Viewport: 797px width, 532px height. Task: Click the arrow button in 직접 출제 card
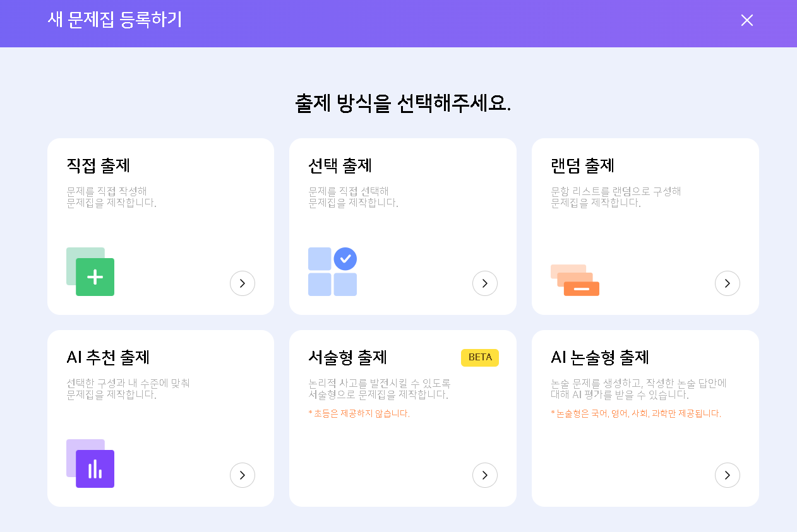(x=243, y=284)
